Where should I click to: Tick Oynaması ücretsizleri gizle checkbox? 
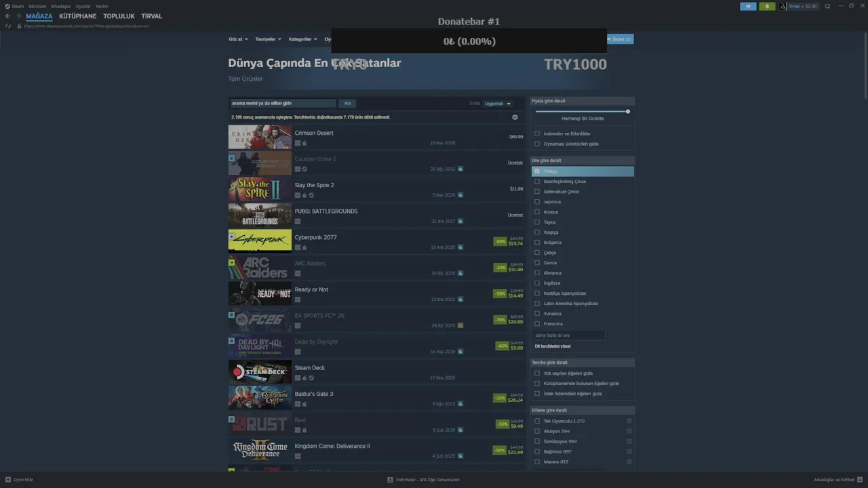coord(537,144)
